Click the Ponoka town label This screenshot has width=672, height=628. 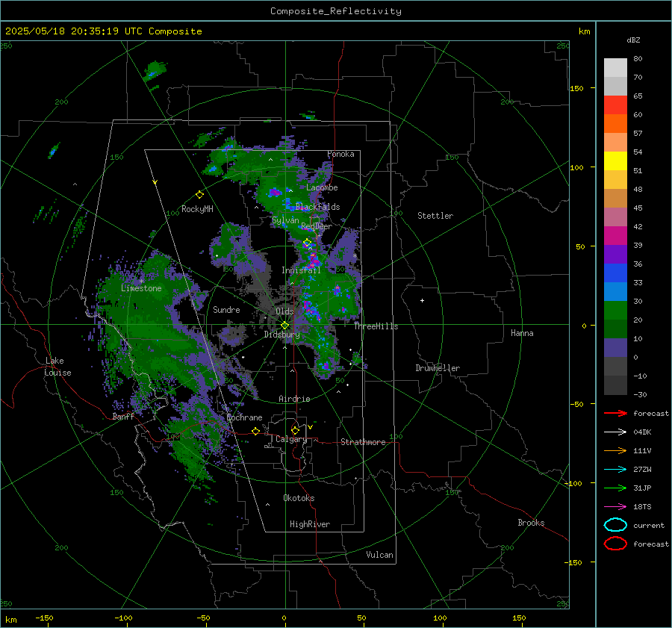tap(340, 154)
